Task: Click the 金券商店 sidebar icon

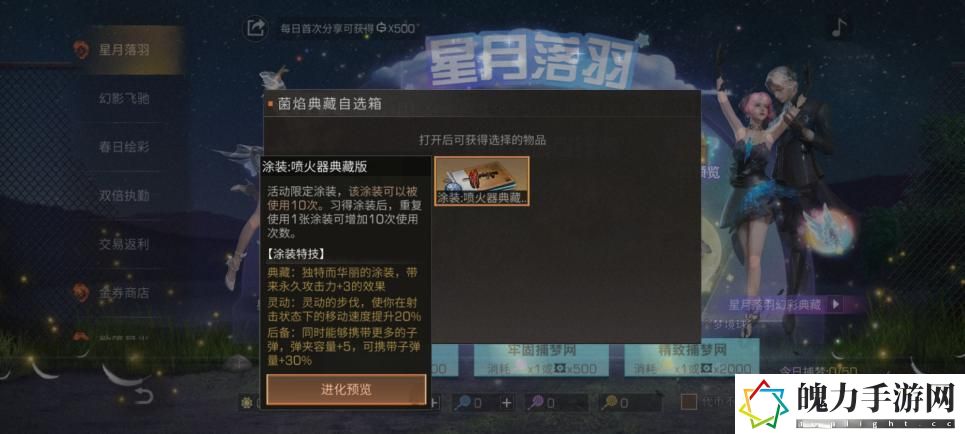Action: [81, 292]
